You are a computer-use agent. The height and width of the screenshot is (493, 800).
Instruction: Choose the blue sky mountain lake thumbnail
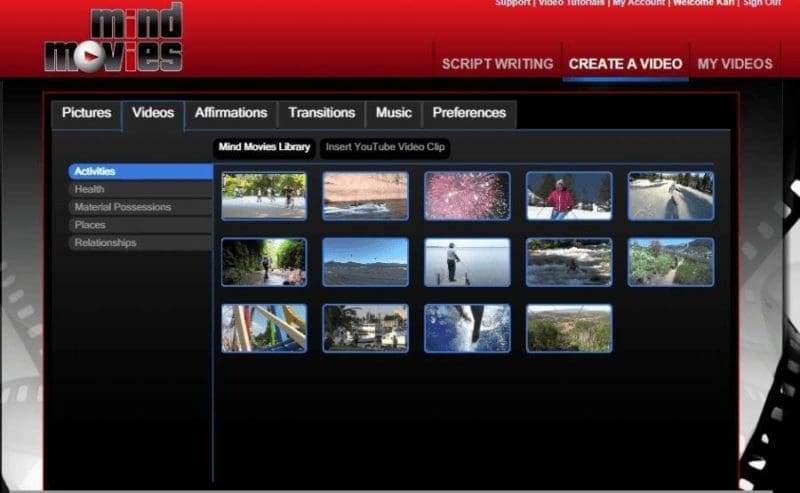(365, 262)
